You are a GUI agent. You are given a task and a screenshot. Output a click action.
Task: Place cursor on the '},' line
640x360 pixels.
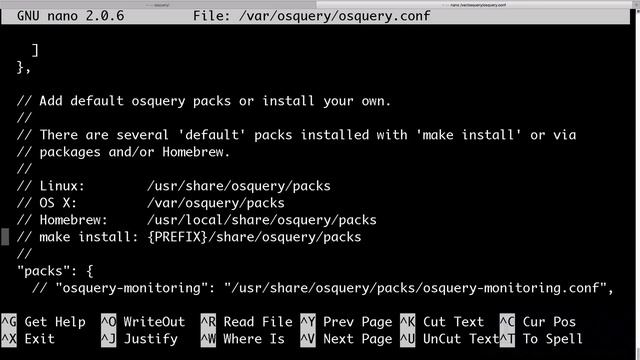coord(24,67)
